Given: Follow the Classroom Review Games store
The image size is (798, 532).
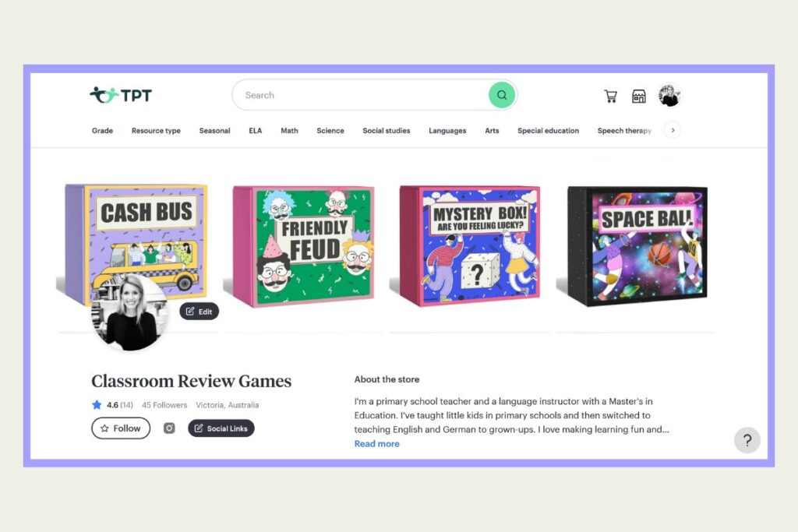Looking at the screenshot, I should point(121,428).
